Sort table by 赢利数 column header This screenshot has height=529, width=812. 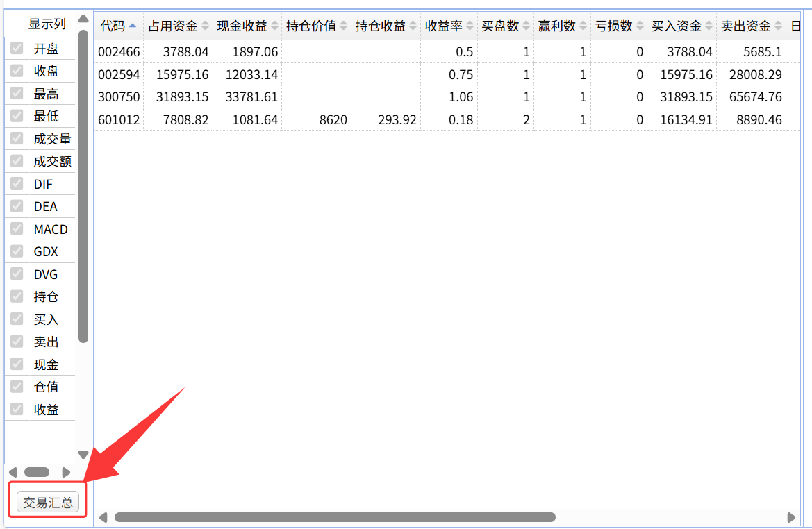pos(562,26)
